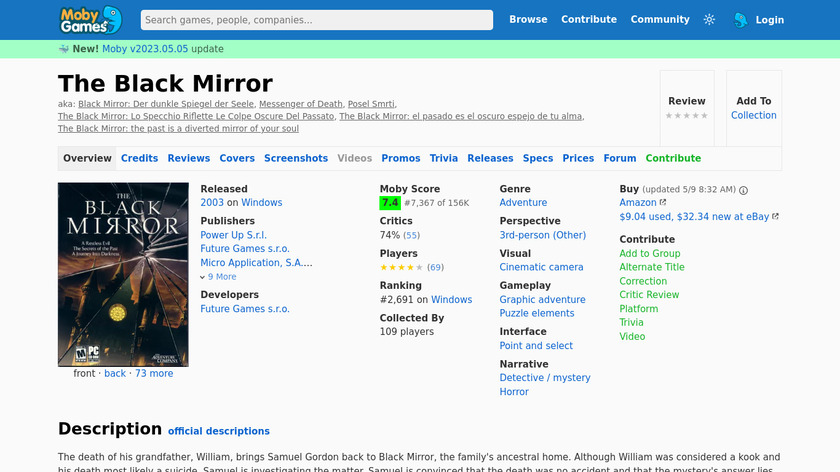Open Cinematic camera visual link
840x472 pixels.
click(x=541, y=267)
